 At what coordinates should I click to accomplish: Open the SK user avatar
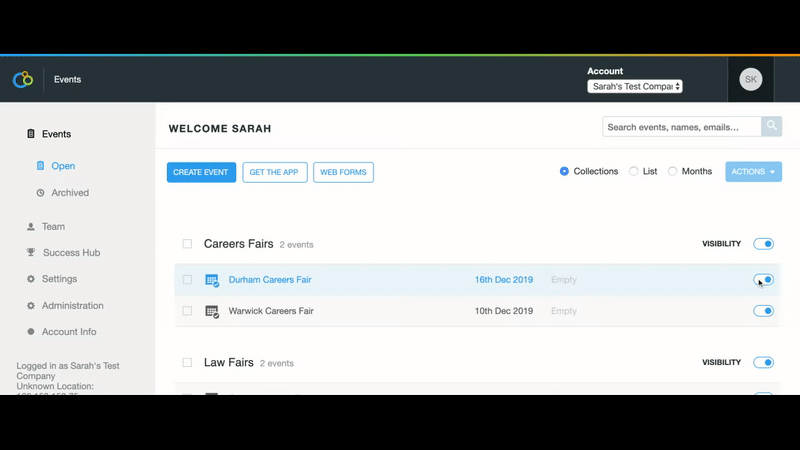coord(751,79)
